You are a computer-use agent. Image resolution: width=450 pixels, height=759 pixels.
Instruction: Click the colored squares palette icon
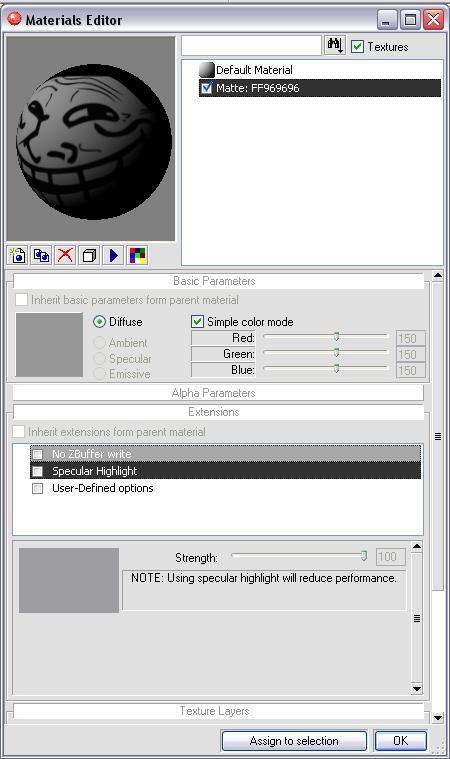[137, 255]
